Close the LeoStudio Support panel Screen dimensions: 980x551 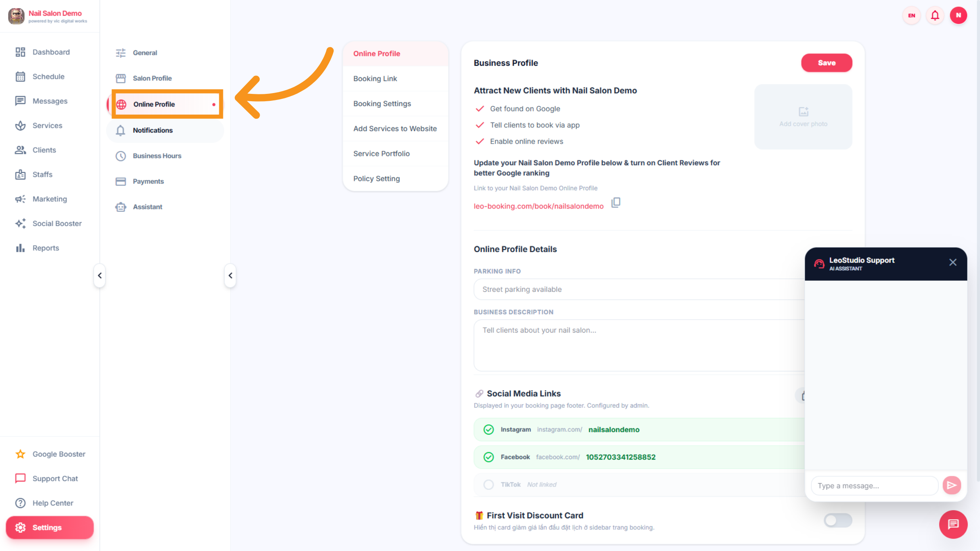[953, 262]
